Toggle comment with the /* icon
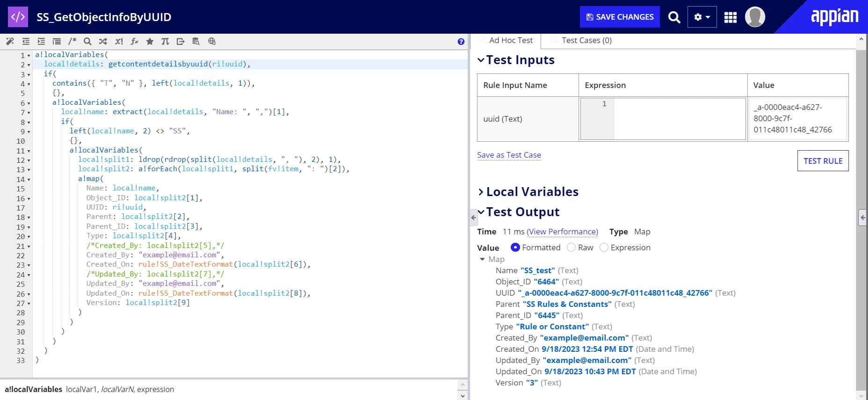 point(72,41)
